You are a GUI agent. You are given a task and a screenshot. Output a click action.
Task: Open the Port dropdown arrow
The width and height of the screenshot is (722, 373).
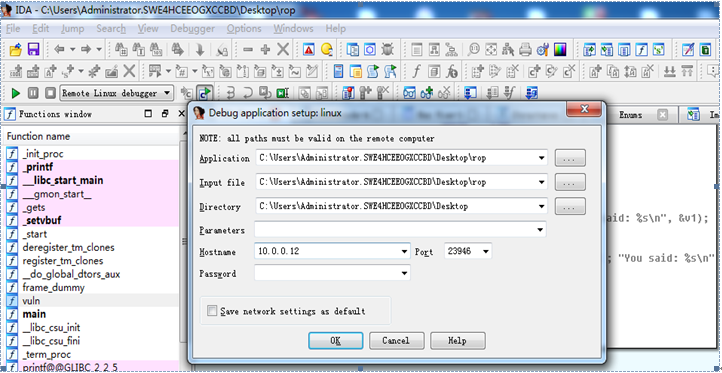[485, 252]
